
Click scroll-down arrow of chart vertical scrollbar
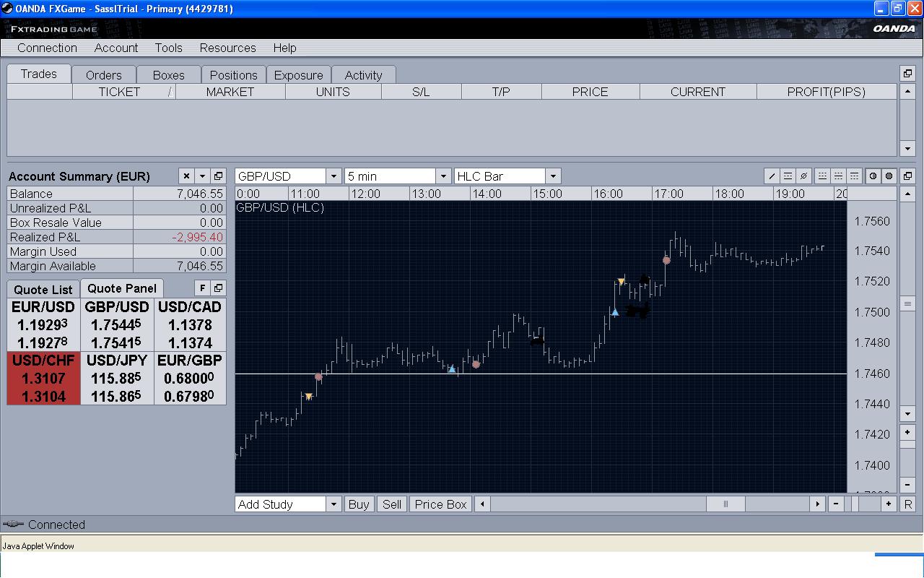908,414
